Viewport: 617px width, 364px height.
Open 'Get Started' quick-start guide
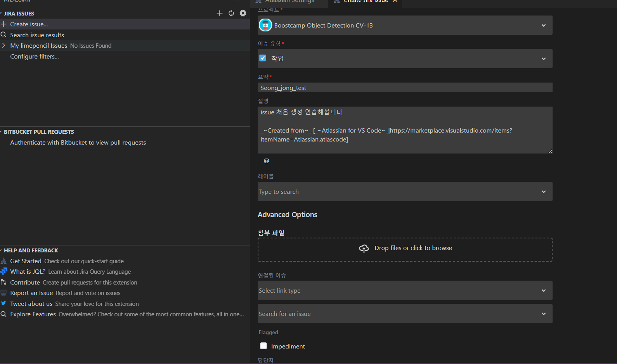[x=125, y=261]
